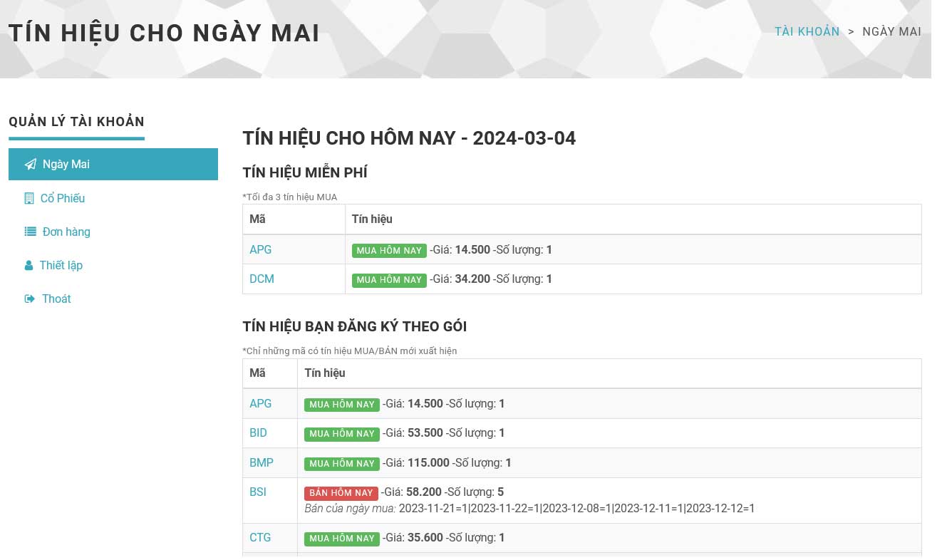Click the list icon beside Đơn hàng
Image resolution: width=937 pixels, height=560 pixels.
(30, 232)
